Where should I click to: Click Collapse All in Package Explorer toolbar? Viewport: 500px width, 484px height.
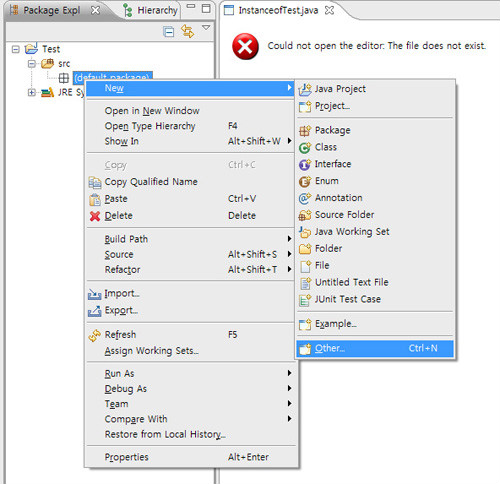[169, 32]
